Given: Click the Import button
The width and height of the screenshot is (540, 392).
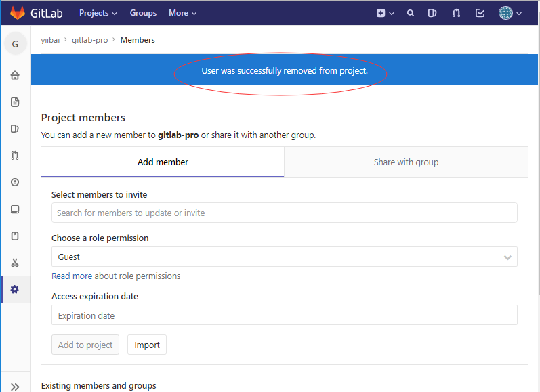Looking at the screenshot, I should click(147, 345).
